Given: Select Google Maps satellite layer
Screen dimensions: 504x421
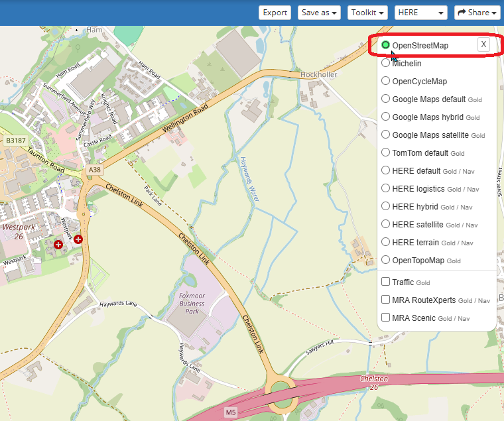Looking at the screenshot, I should coord(385,135).
